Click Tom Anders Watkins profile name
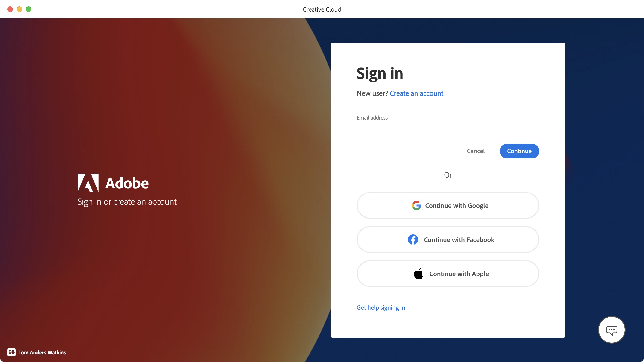 click(x=42, y=352)
